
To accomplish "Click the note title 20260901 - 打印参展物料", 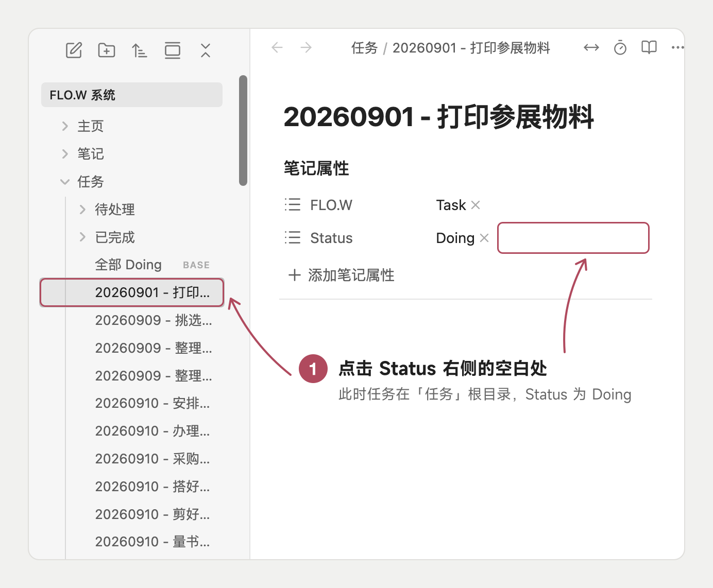I will [438, 117].
